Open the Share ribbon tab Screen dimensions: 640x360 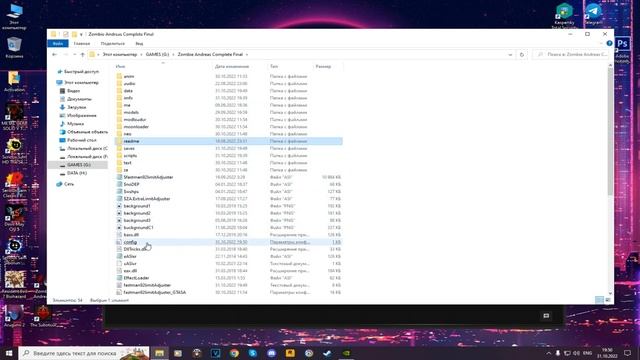click(113, 43)
